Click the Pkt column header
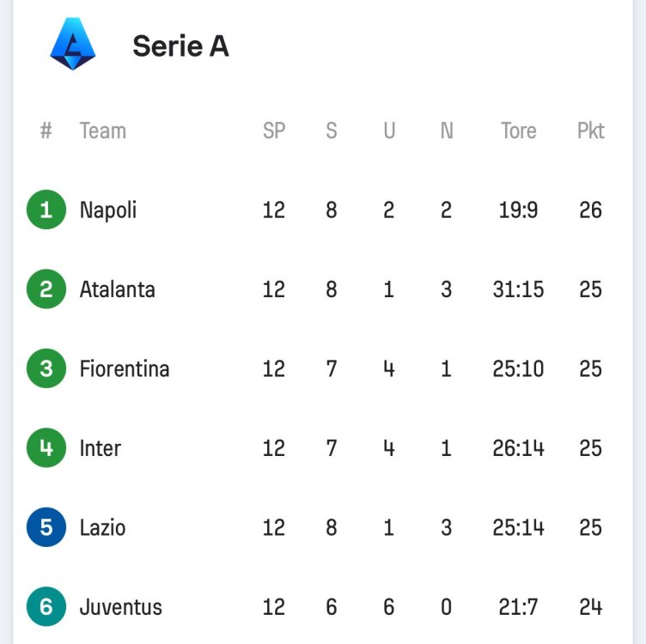This screenshot has height=644, width=646. 591,131
